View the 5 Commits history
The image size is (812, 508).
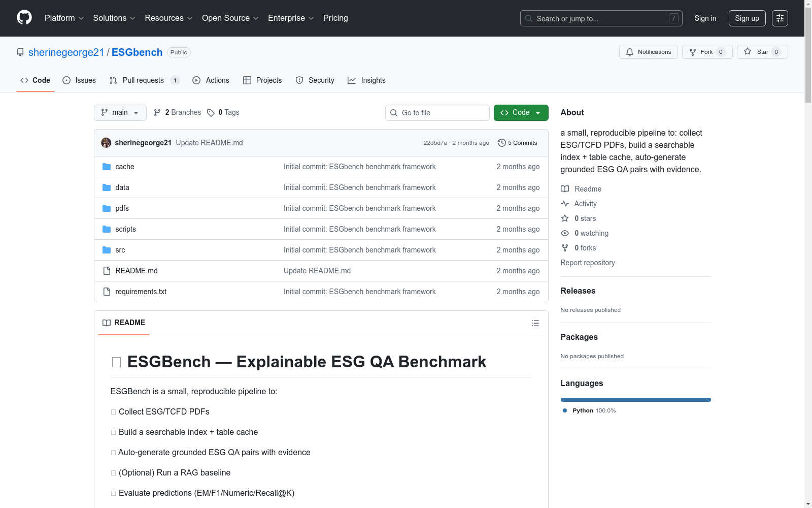(x=518, y=143)
